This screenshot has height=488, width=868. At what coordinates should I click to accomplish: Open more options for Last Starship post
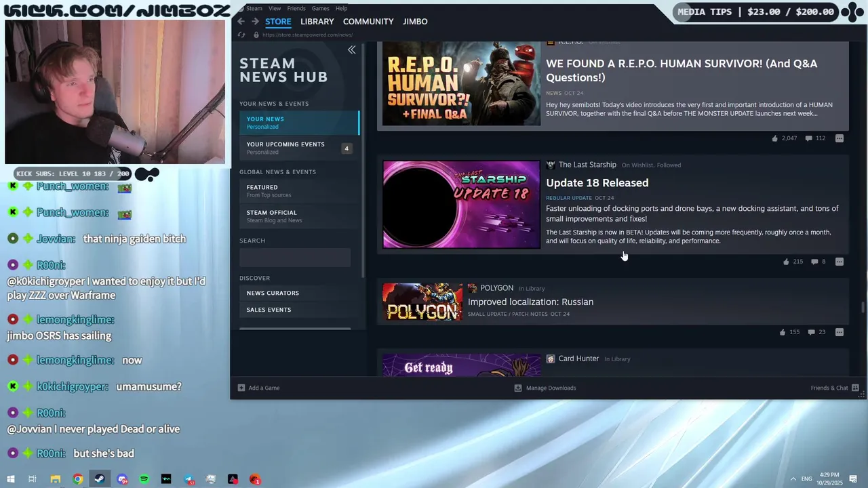(840, 262)
